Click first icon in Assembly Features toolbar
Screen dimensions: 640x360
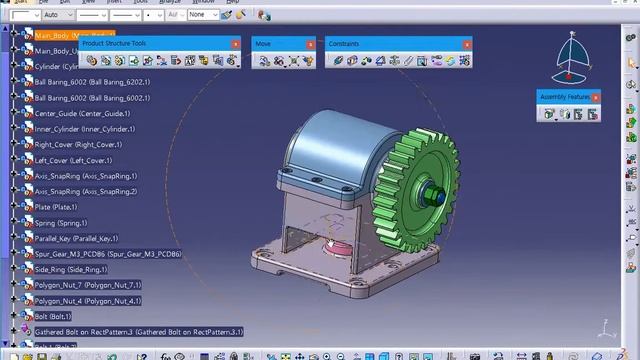coord(549,114)
